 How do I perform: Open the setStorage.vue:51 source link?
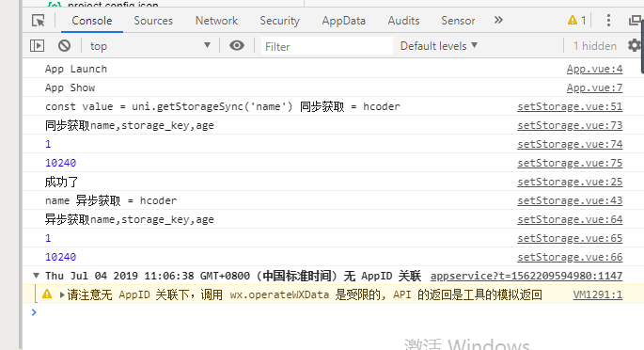tap(570, 106)
